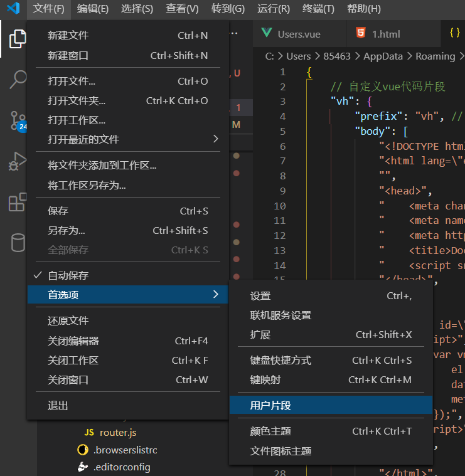
Task: Open .editorconfig in file explorer
Action: pos(122,467)
